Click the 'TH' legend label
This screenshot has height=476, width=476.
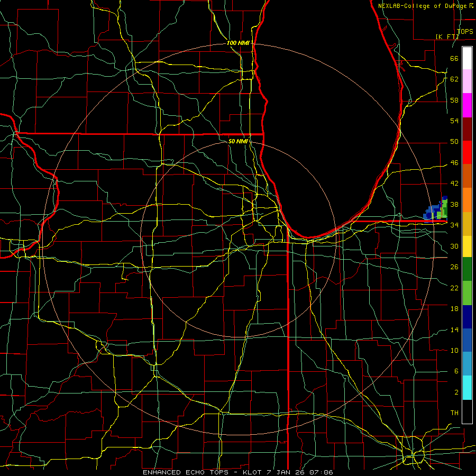pos(454,413)
